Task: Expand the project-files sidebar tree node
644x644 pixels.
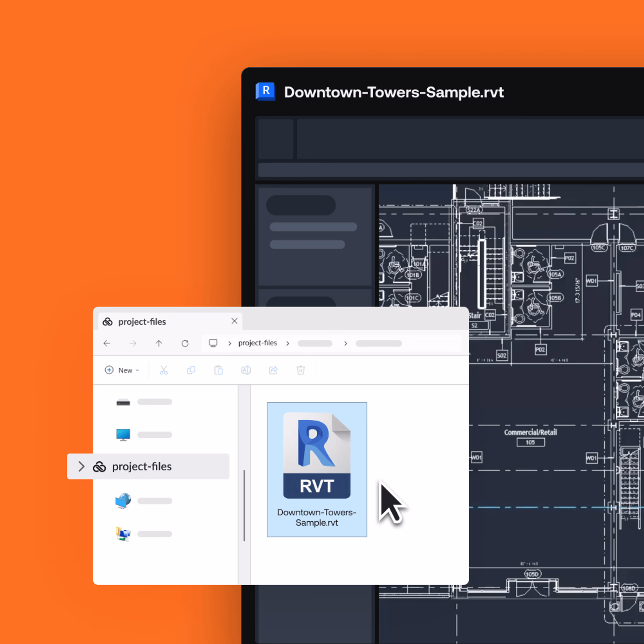Action: [81, 466]
